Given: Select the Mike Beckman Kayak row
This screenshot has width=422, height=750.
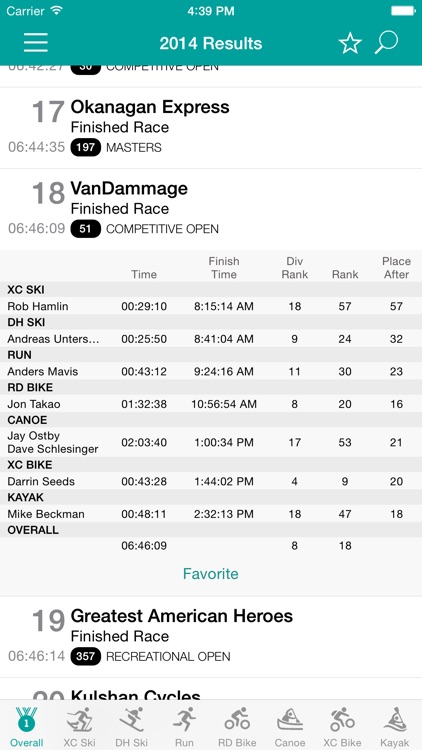Looking at the screenshot, I should pos(211,514).
